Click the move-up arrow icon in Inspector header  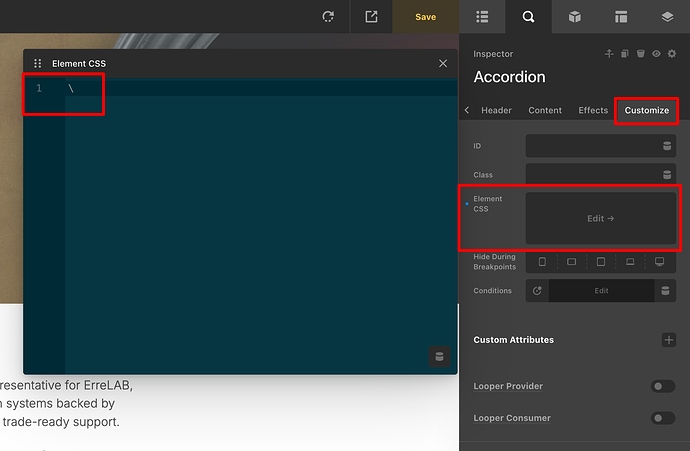(x=609, y=54)
